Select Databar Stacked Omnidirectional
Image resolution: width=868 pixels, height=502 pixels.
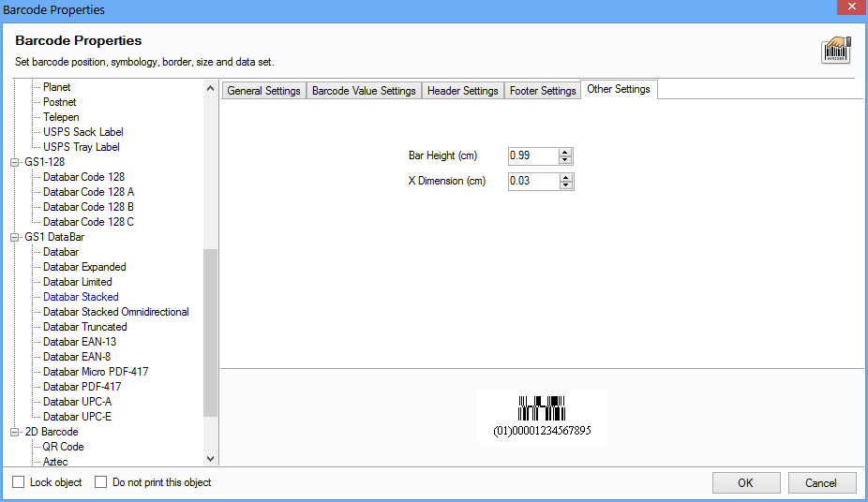pyautogui.click(x=115, y=311)
